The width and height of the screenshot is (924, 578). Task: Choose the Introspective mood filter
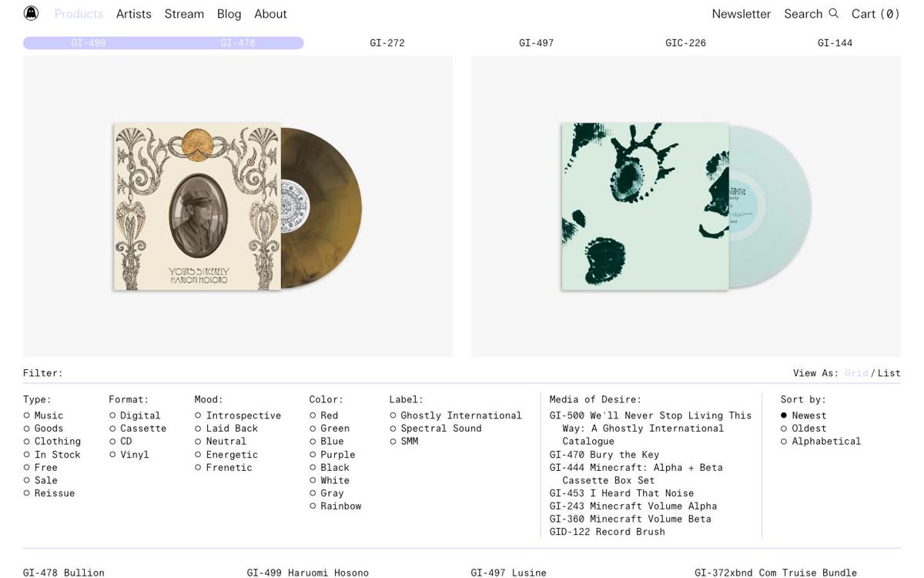click(238, 415)
